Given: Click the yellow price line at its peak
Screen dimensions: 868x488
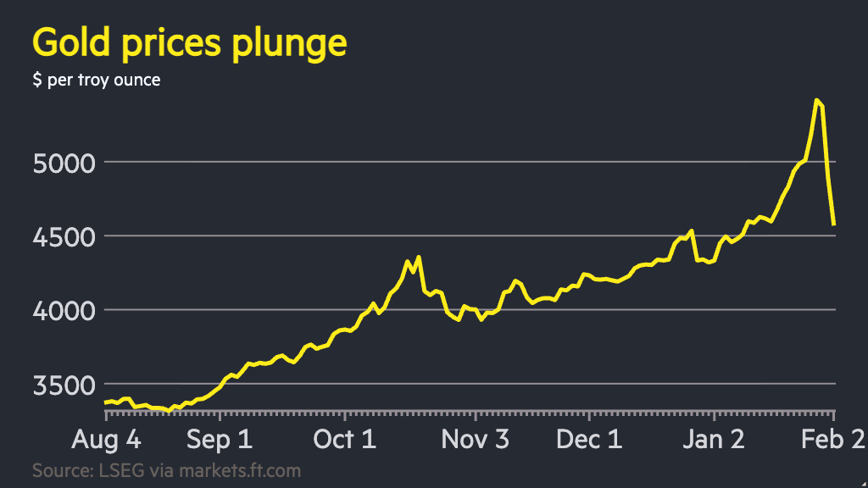Looking at the screenshot, I should click(x=815, y=99).
